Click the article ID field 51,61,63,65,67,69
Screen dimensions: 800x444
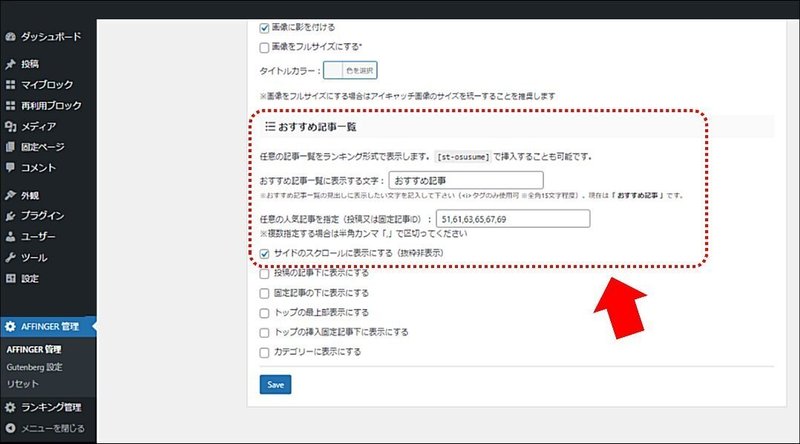click(x=513, y=219)
